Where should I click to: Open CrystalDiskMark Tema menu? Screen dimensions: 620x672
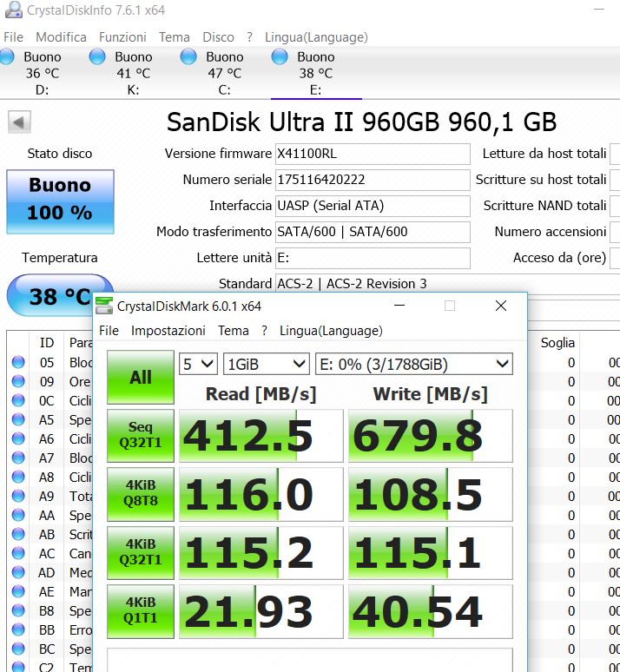(234, 331)
